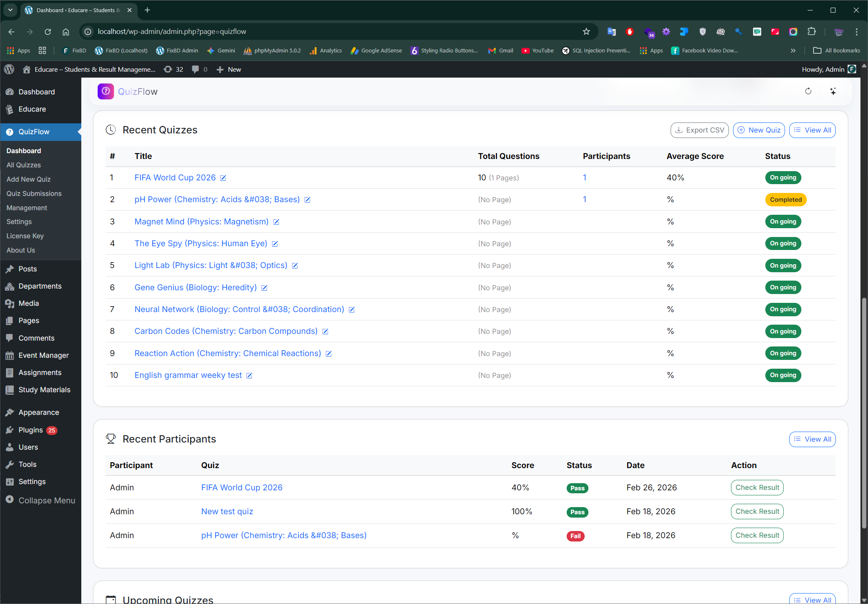Click edit icon next to Gene Genius quiz
Viewport: 868px width, 604px height.
(264, 288)
